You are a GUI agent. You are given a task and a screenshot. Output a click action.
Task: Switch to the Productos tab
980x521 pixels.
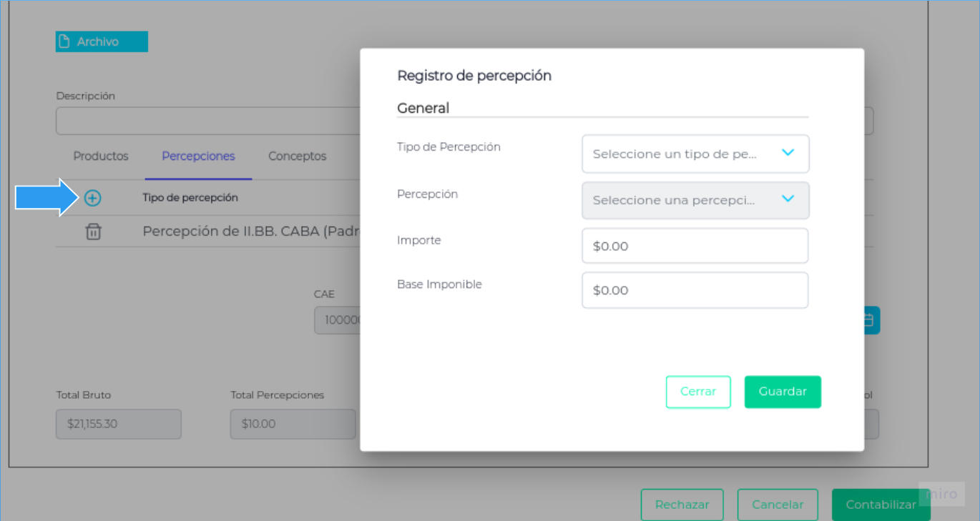pos(101,156)
